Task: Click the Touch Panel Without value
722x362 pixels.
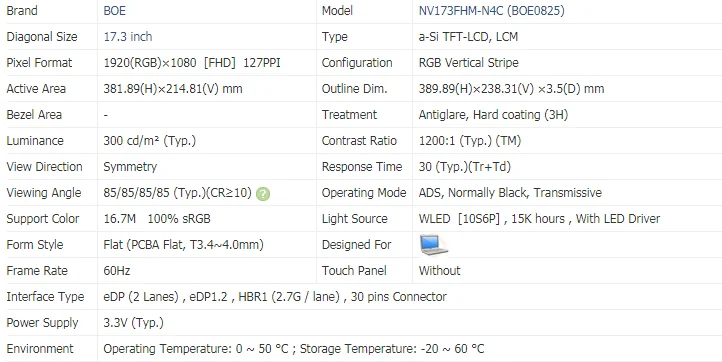Action: coord(439,271)
